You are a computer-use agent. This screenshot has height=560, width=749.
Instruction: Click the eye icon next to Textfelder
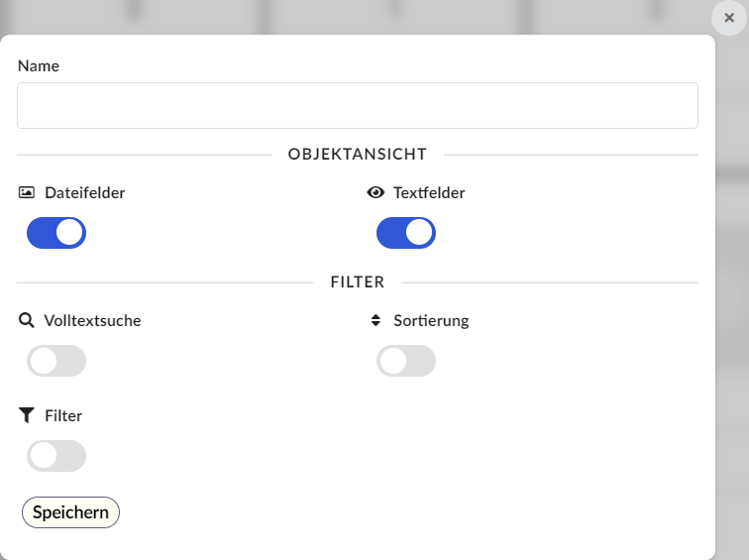[375, 192]
